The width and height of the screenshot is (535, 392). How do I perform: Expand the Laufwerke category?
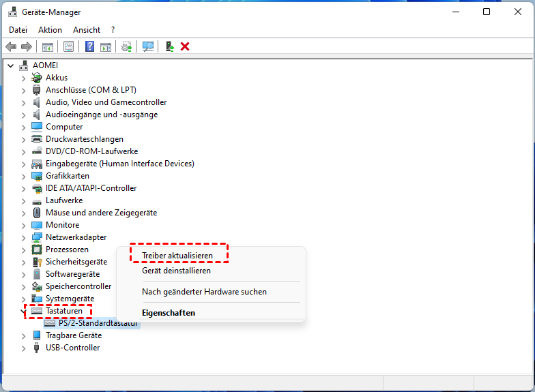pyautogui.click(x=23, y=200)
